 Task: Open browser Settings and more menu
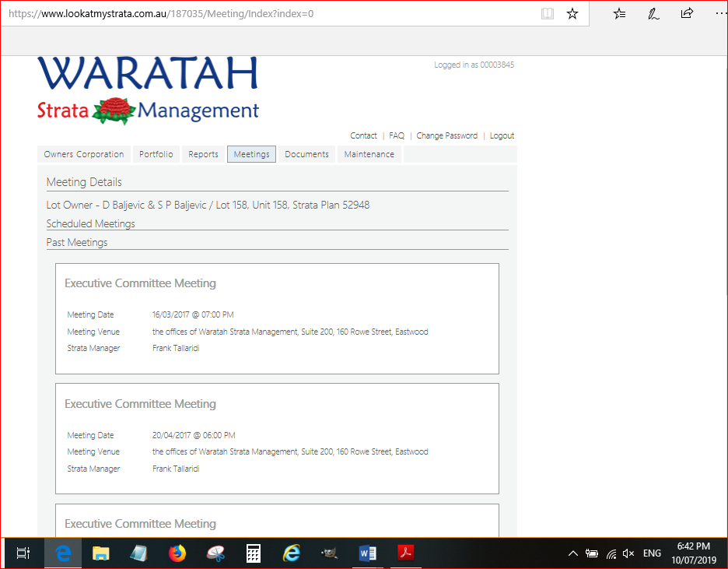pyautogui.click(x=721, y=13)
